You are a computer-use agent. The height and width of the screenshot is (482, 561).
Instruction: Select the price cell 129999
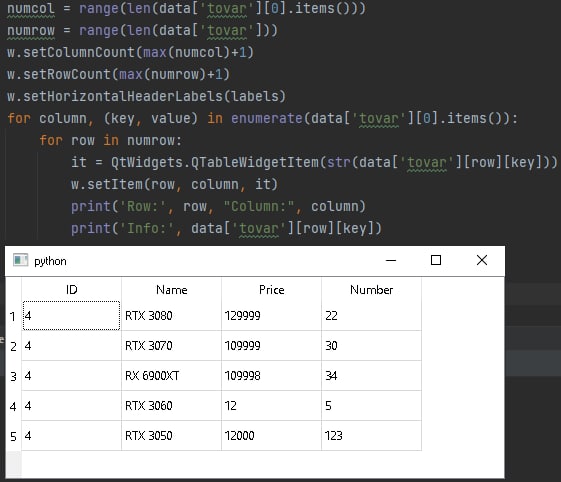point(272,316)
